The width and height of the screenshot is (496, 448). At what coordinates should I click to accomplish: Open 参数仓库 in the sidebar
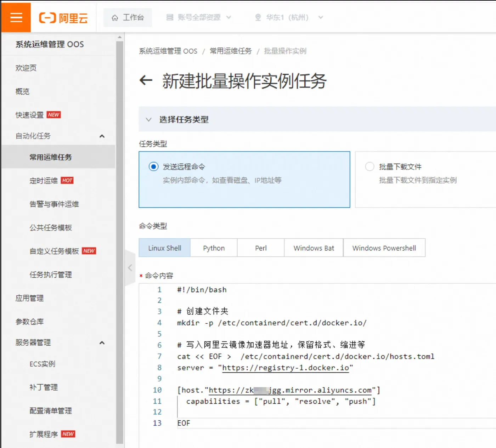pyautogui.click(x=29, y=322)
